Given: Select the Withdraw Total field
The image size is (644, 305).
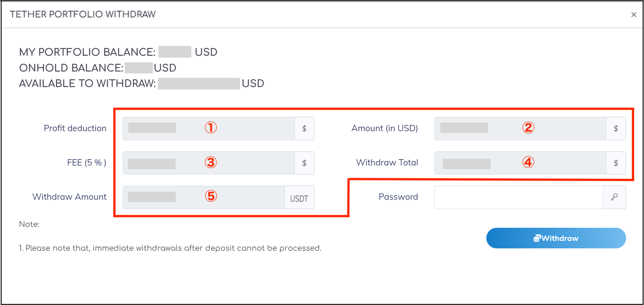Looking at the screenshot, I should pos(520,163).
